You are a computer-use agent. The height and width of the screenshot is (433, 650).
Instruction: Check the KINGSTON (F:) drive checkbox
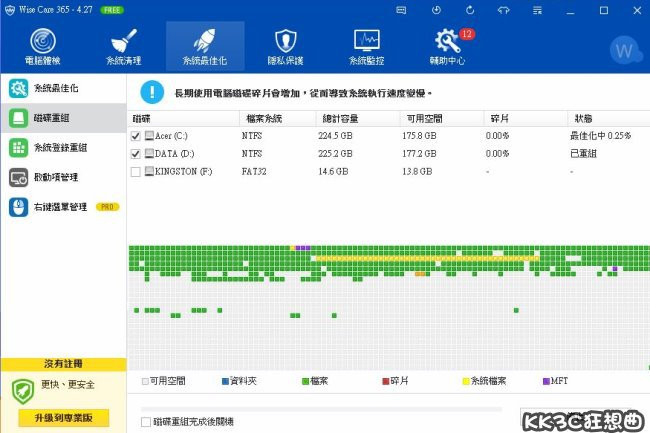tap(136, 172)
